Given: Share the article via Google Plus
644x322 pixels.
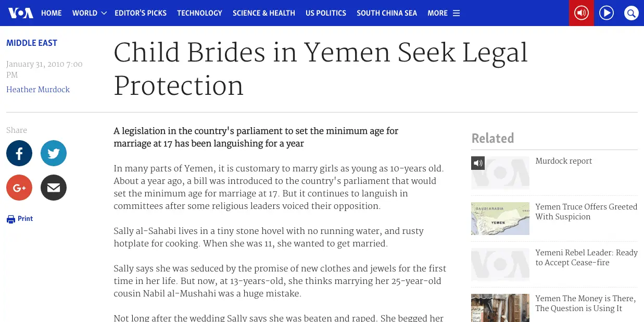Looking at the screenshot, I should click(19, 188).
